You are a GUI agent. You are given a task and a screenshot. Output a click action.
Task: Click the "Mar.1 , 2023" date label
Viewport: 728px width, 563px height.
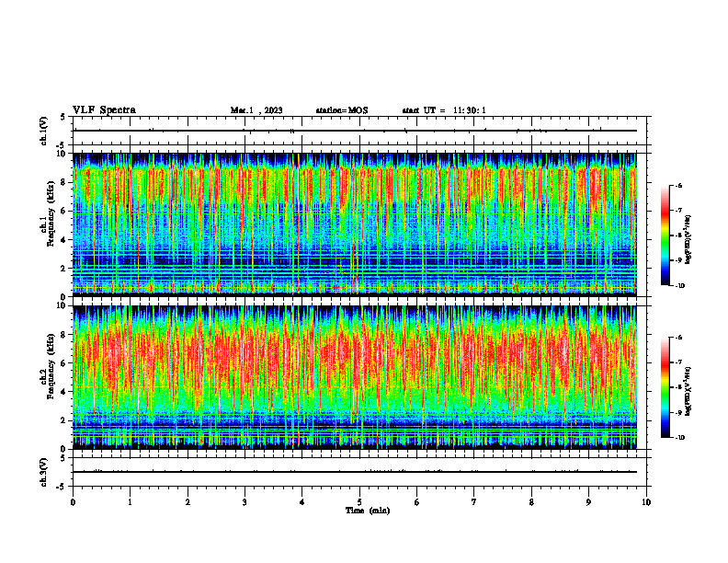tap(256, 110)
